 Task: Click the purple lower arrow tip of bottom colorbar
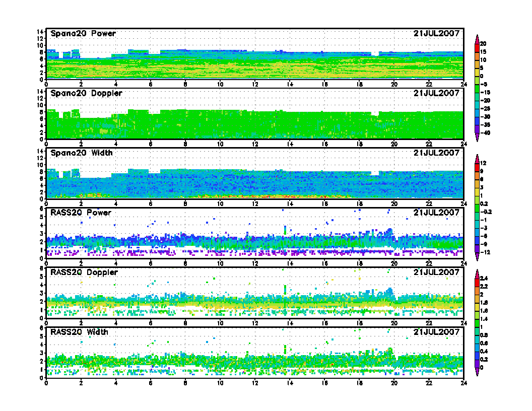(477, 372)
